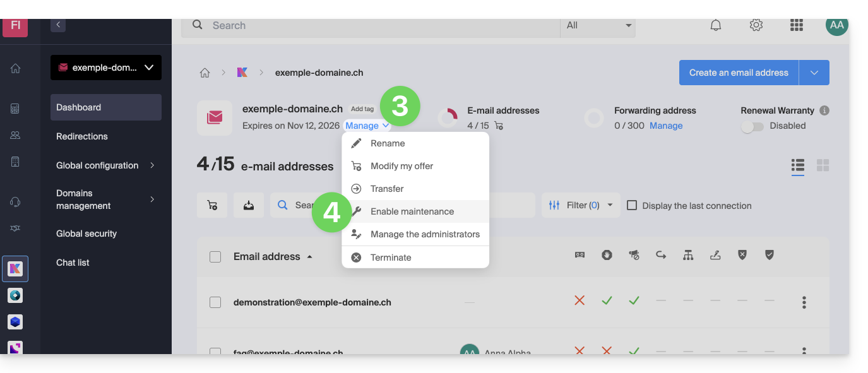Open the settings gear icon
The image size is (868, 373).
756,25
